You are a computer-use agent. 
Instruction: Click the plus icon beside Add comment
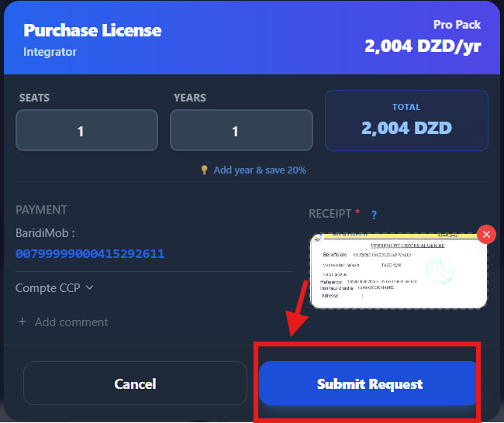point(22,322)
